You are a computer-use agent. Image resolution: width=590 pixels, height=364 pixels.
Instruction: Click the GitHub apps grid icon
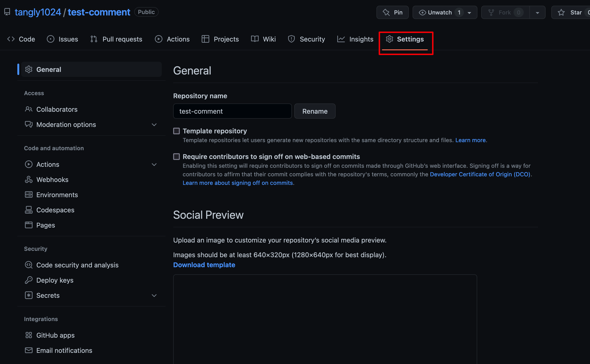pyautogui.click(x=29, y=335)
